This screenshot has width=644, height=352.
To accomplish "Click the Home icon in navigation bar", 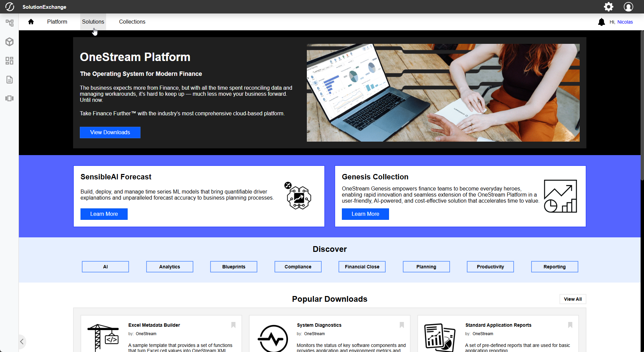I will click(x=31, y=22).
